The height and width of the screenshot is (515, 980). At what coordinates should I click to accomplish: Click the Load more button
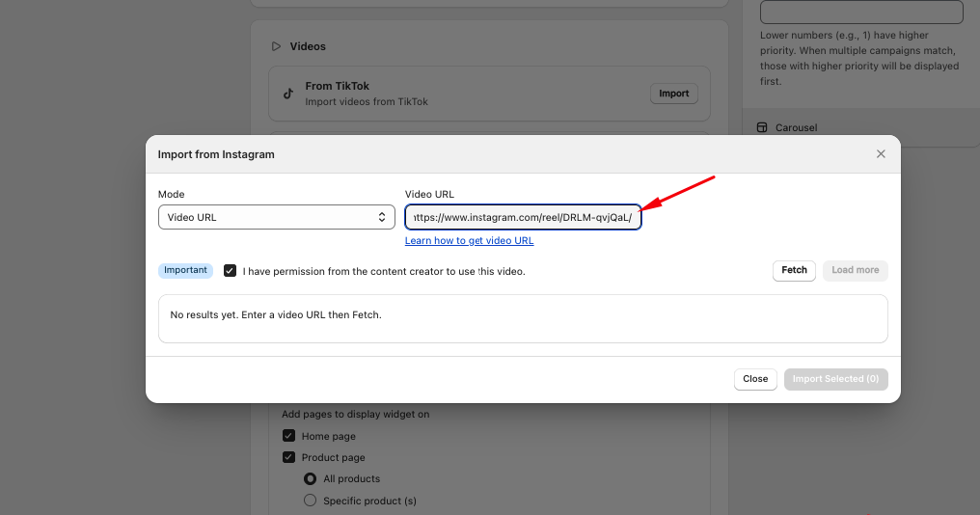(855, 270)
